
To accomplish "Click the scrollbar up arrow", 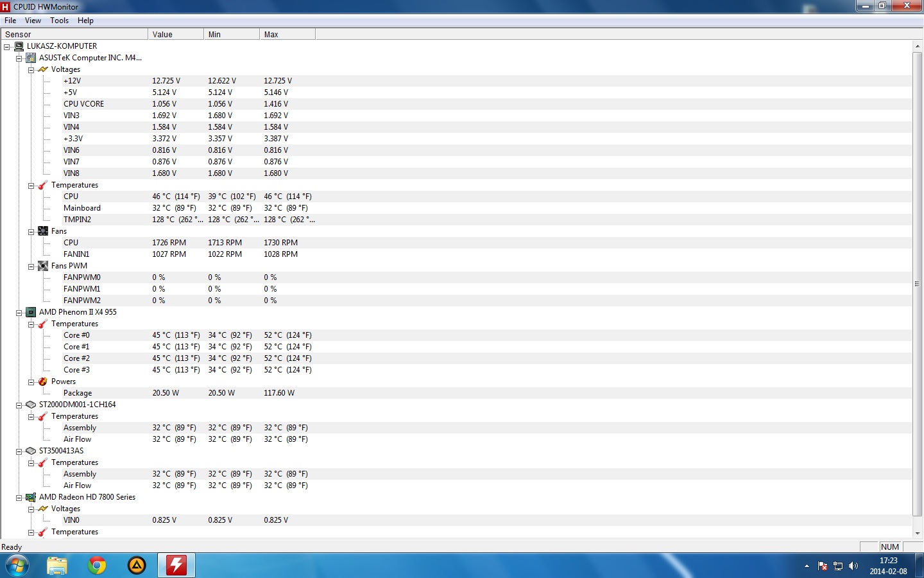I will point(917,46).
